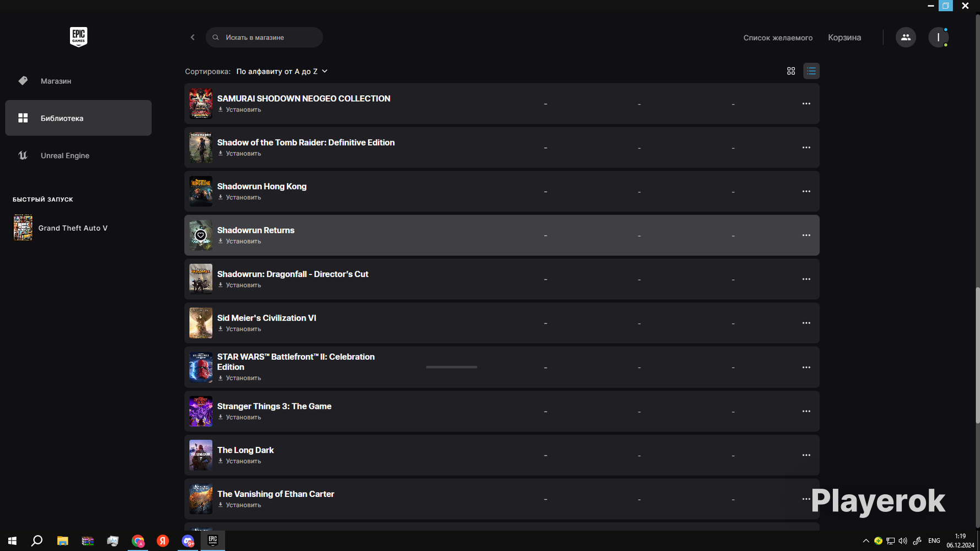980x551 pixels.
Task: Switch the ENG input language
Action: coord(934,541)
